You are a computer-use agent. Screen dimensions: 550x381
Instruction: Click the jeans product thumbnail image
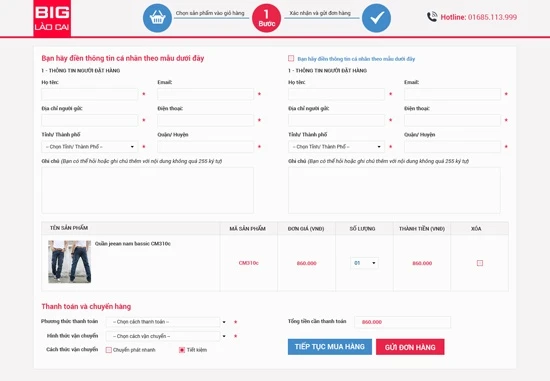tap(69, 261)
